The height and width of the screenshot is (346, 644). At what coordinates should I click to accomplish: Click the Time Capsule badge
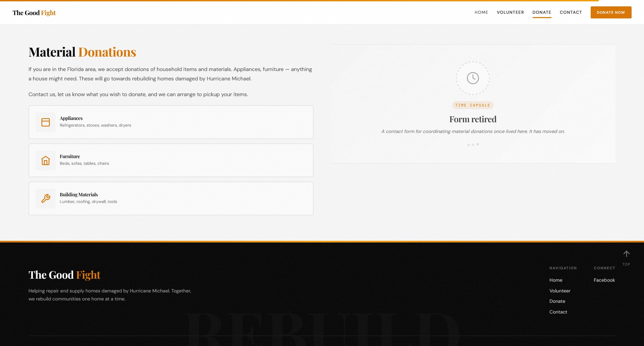click(473, 105)
